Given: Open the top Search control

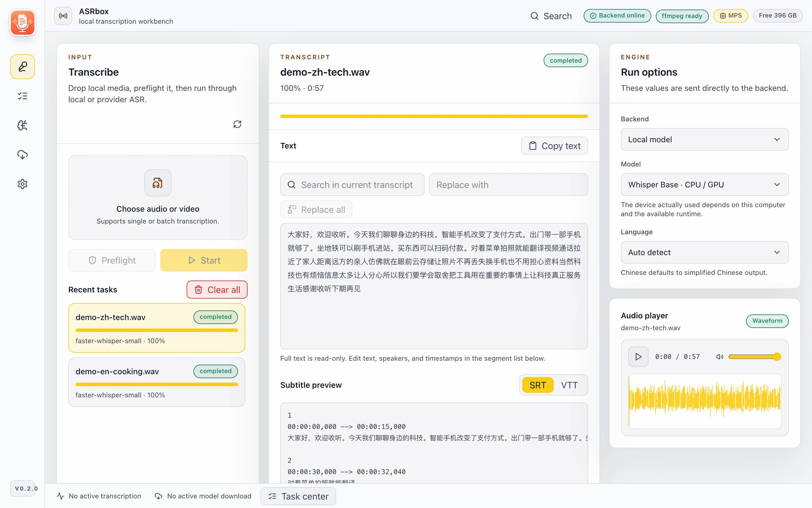Looking at the screenshot, I should (x=551, y=16).
